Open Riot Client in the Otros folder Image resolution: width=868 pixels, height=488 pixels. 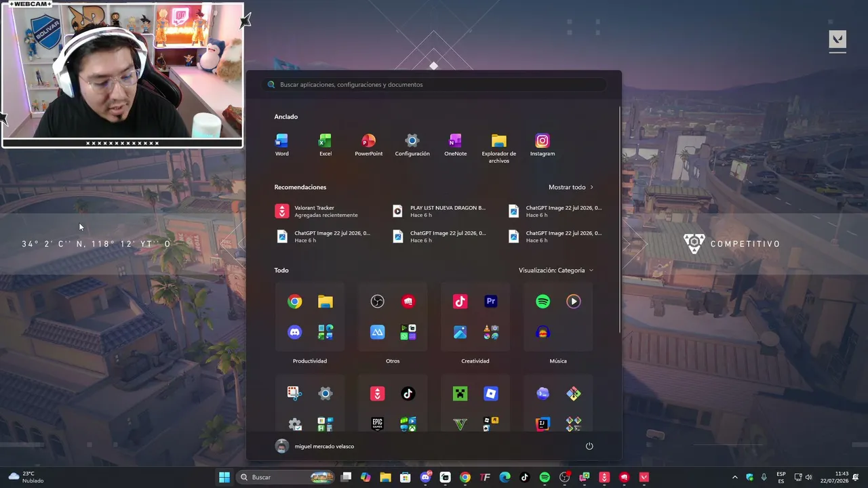408,302
